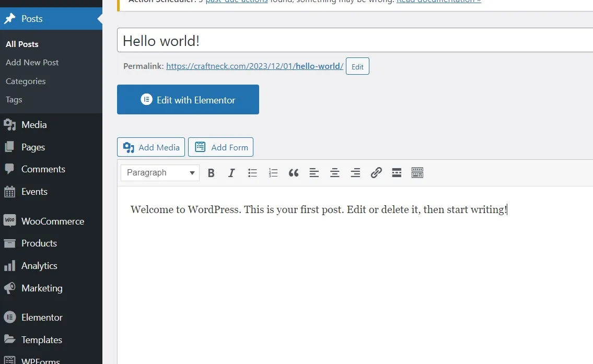Insert a numbered list
The image size is (593, 364).
(x=273, y=173)
